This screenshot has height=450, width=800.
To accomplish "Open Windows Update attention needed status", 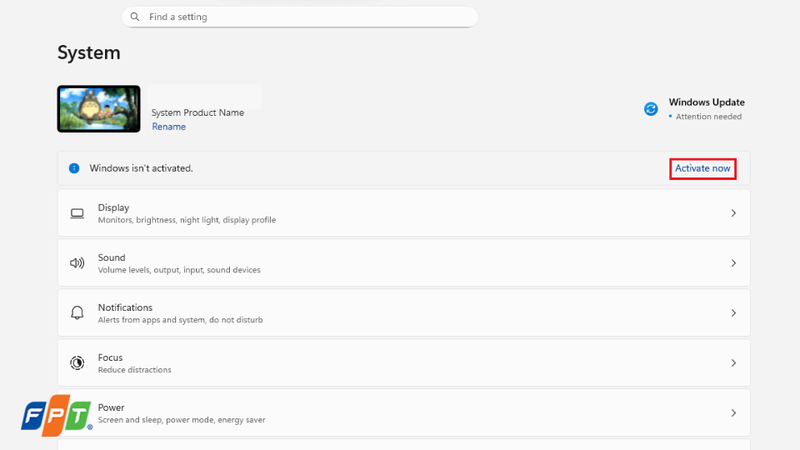I will (x=707, y=109).
